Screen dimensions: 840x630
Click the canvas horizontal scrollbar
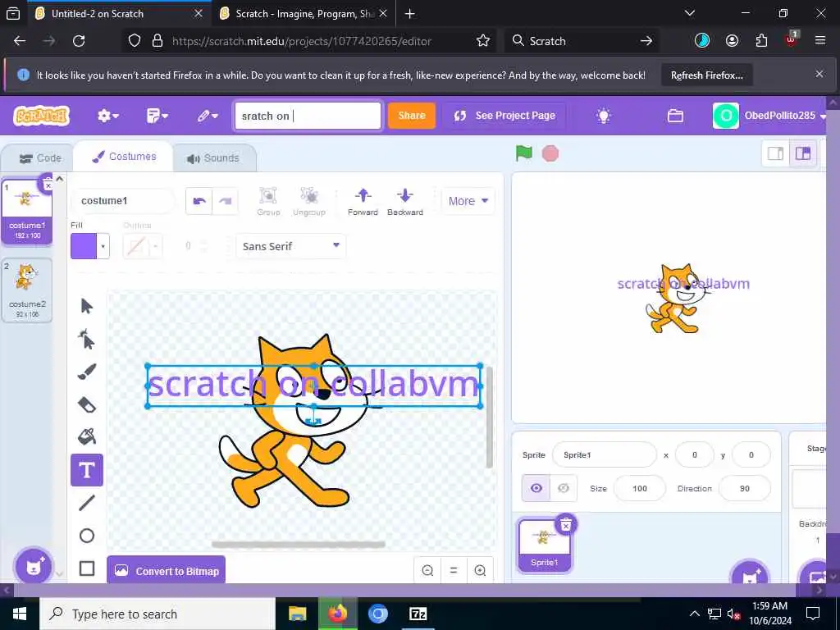pyautogui.click(x=299, y=545)
